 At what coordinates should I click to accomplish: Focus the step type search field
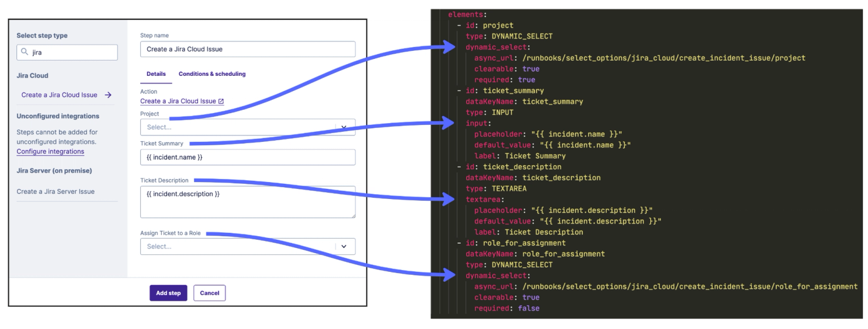tap(67, 52)
